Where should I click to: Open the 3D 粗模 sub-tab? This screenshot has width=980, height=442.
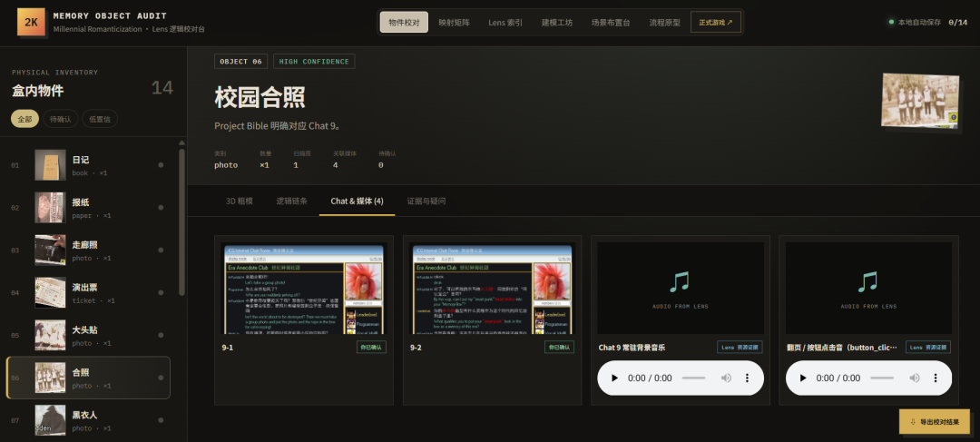tap(240, 201)
